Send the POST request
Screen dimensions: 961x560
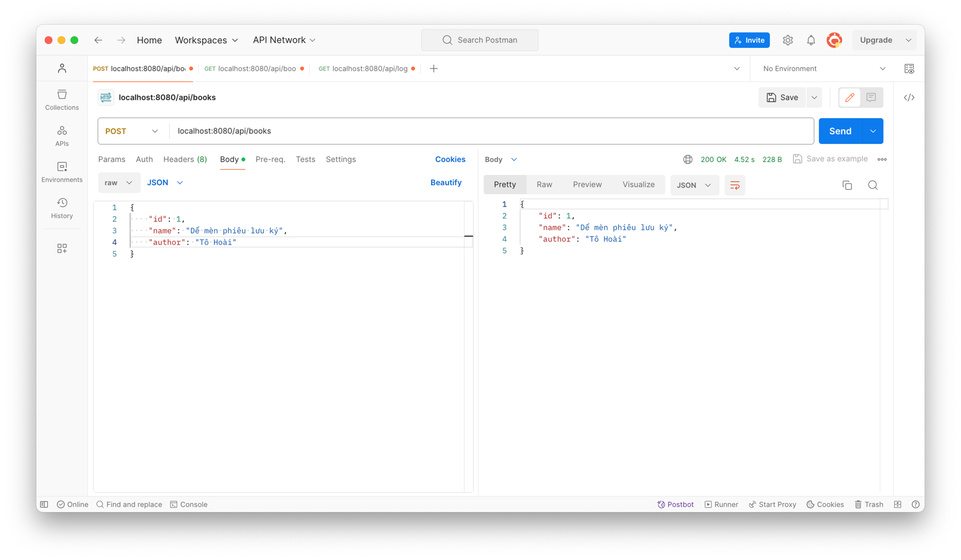tap(840, 131)
